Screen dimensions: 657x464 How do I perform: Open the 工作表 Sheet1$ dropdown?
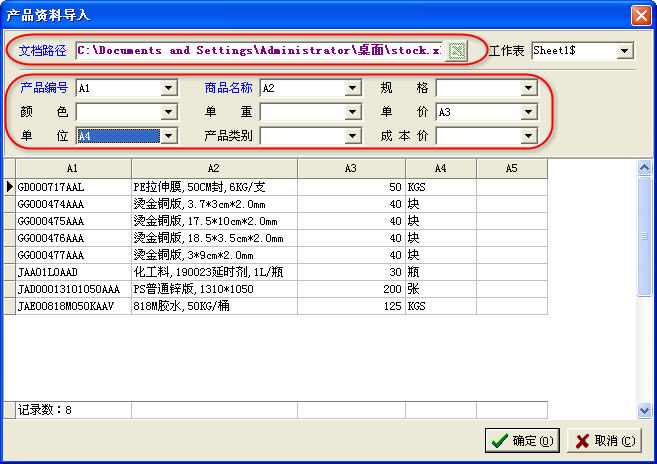[x=624, y=51]
